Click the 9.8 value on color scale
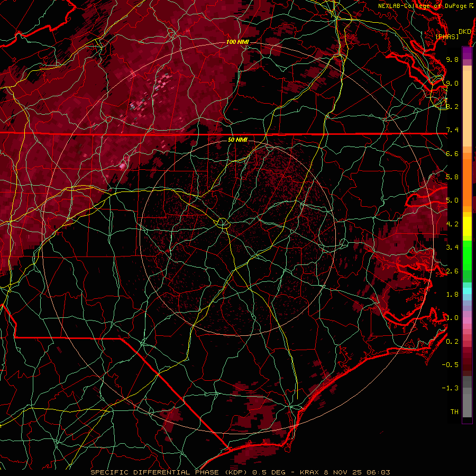This screenshot has width=476, height=476. tap(452, 59)
